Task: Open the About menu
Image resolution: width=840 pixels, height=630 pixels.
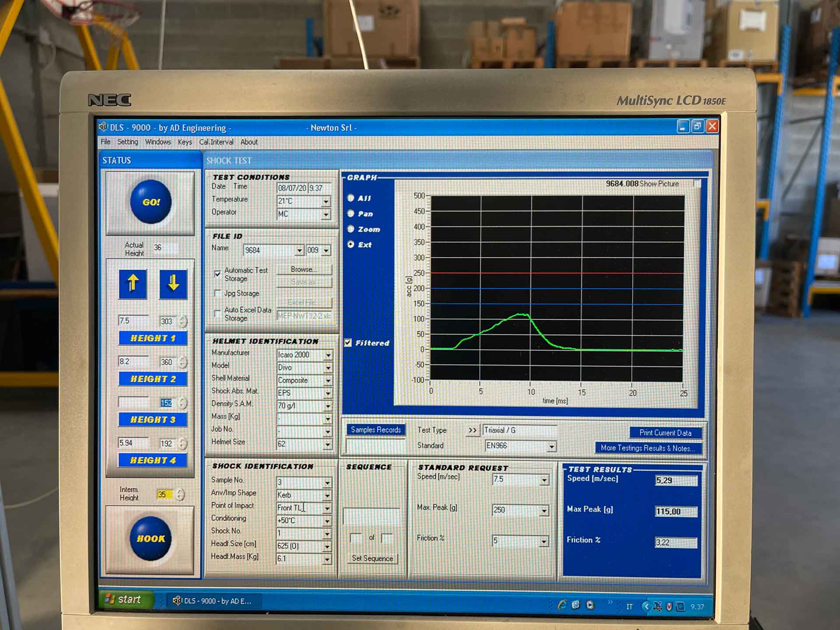Action: (x=249, y=142)
